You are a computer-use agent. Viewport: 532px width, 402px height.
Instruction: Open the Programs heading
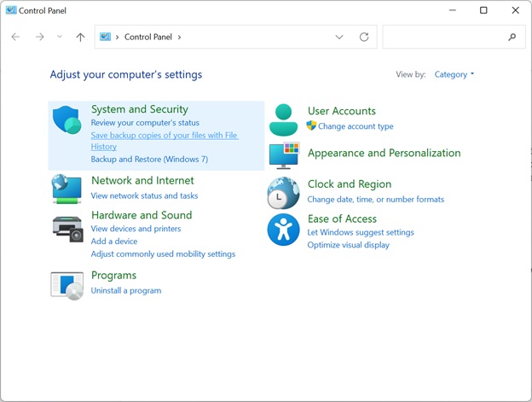click(113, 276)
